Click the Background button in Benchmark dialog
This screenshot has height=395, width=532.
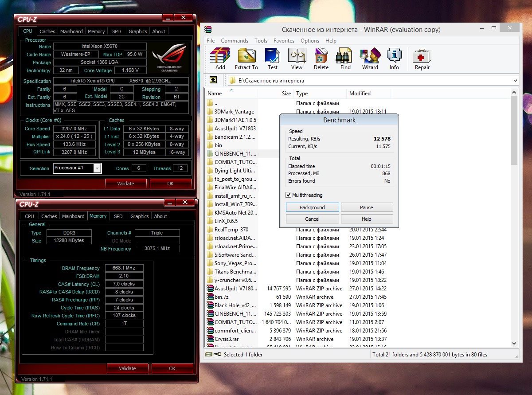(312, 207)
